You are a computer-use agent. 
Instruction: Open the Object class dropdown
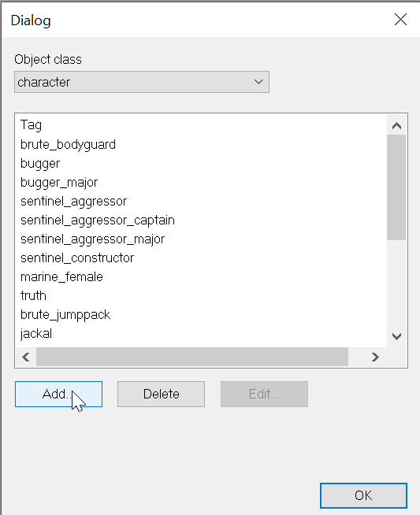click(x=142, y=82)
